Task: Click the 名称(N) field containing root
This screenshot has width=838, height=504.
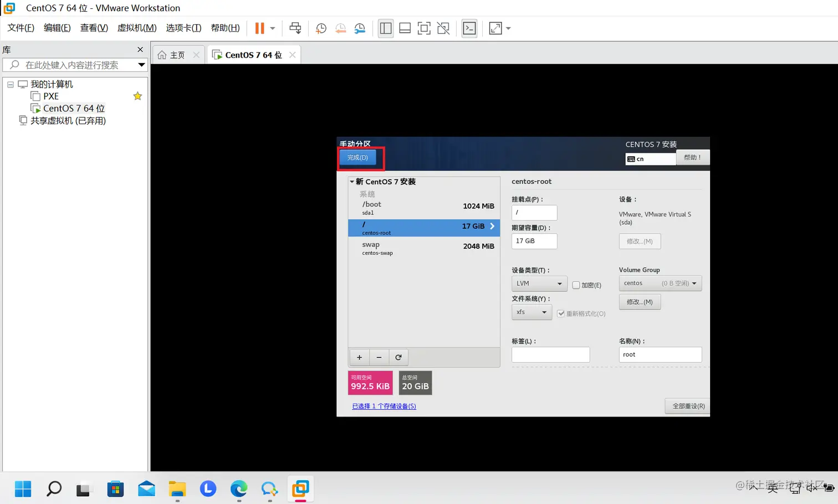Action: [x=660, y=354]
